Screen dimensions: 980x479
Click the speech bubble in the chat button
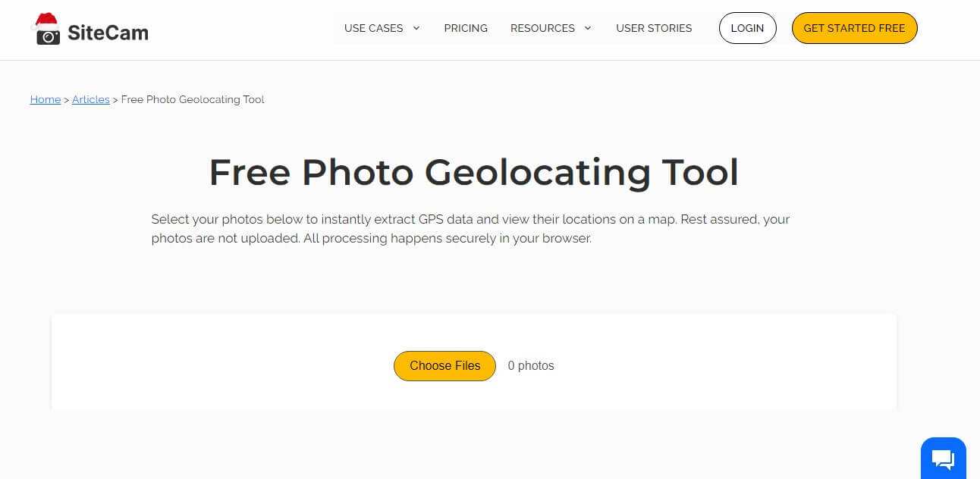pos(943,458)
